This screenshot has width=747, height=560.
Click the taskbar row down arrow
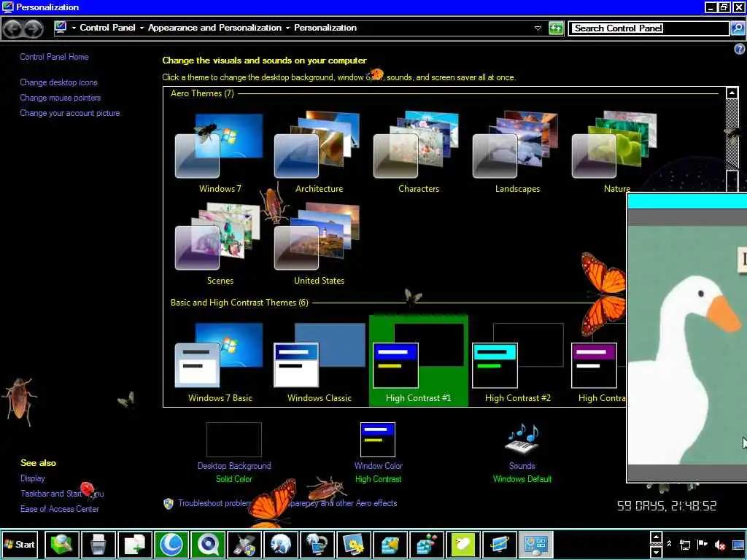click(x=656, y=551)
